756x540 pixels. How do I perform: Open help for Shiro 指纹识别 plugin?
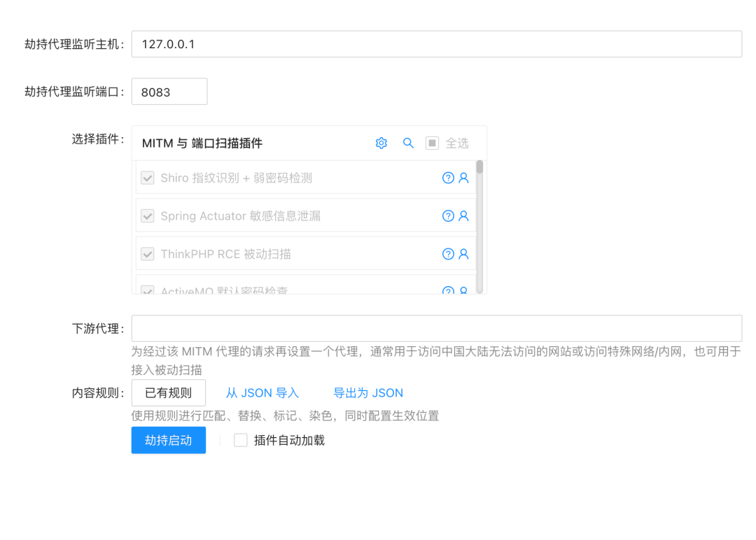448,178
